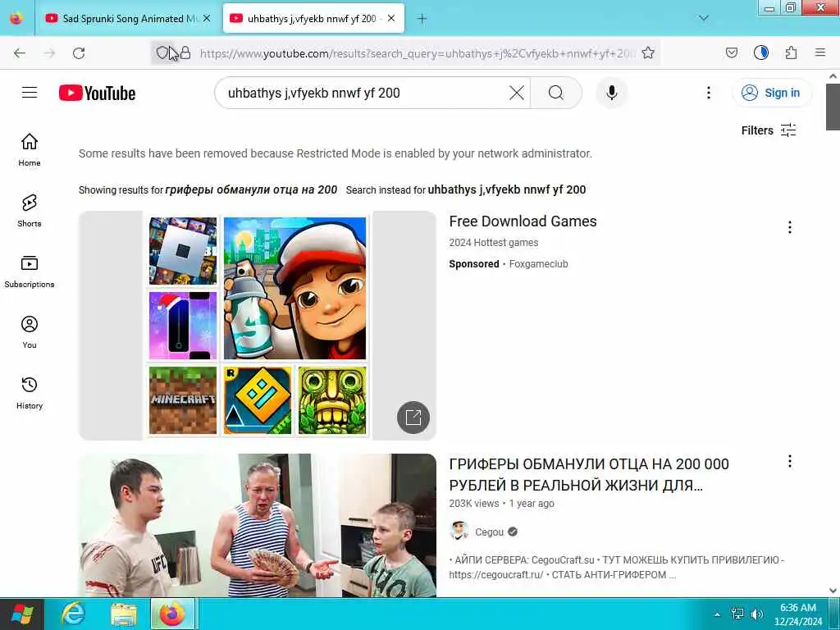This screenshot has width=840, height=630.
Task: Go back with browser back arrow
Action: (20, 53)
